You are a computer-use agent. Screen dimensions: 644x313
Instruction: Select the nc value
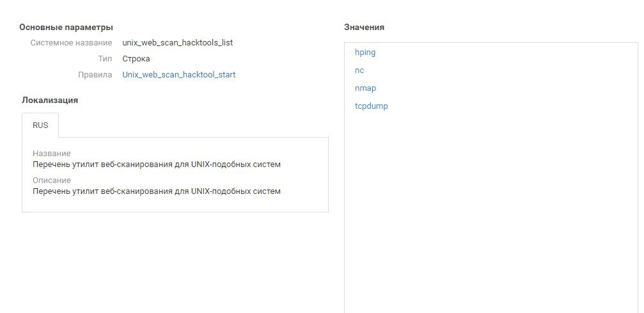coord(359,70)
